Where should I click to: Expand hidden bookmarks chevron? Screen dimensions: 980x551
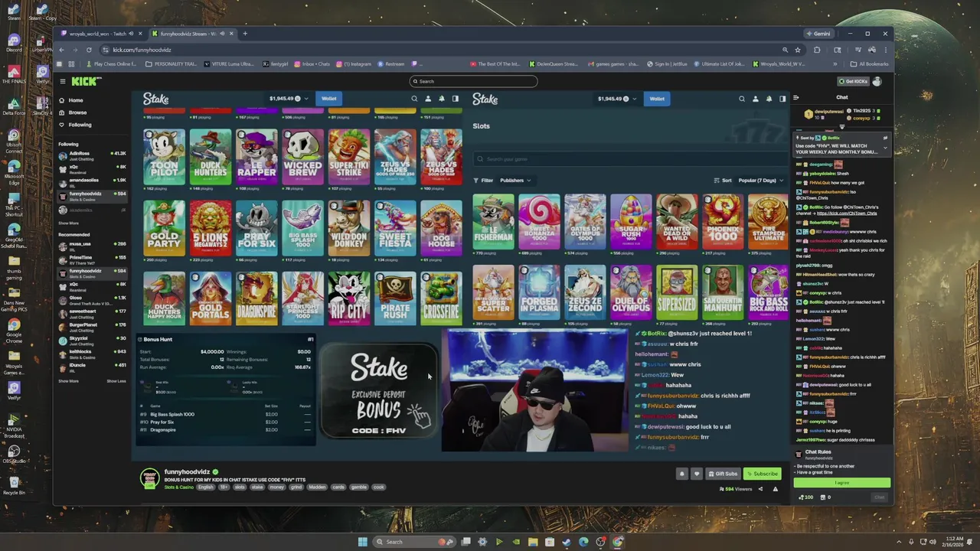coord(835,64)
